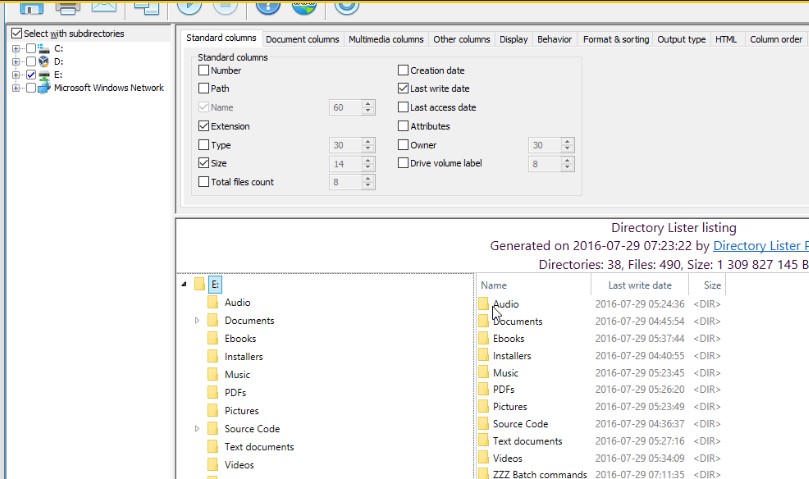
Task: Enable the Attributes column checkbox
Action: click(x=403, y=126)
